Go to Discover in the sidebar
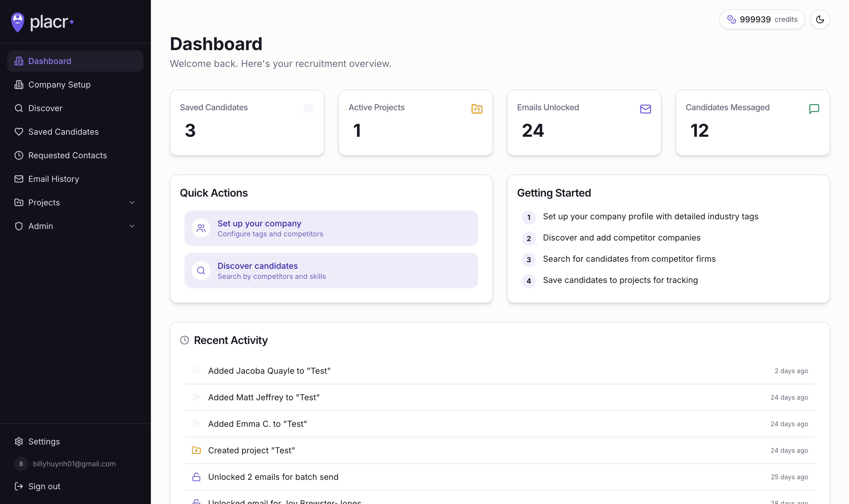The width and height of the screenshot is (849, 504). [75, 108]
